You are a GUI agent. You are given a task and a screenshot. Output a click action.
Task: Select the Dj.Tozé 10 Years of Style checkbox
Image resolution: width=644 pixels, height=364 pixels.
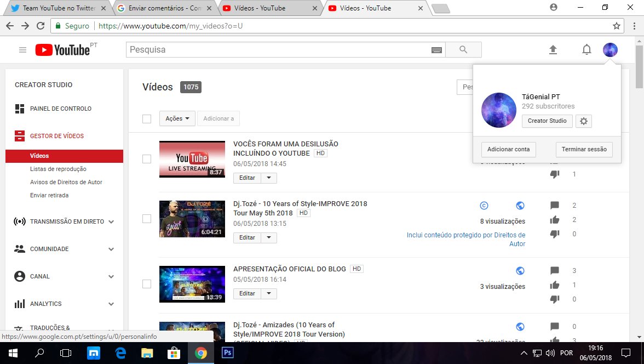(147, 219)
